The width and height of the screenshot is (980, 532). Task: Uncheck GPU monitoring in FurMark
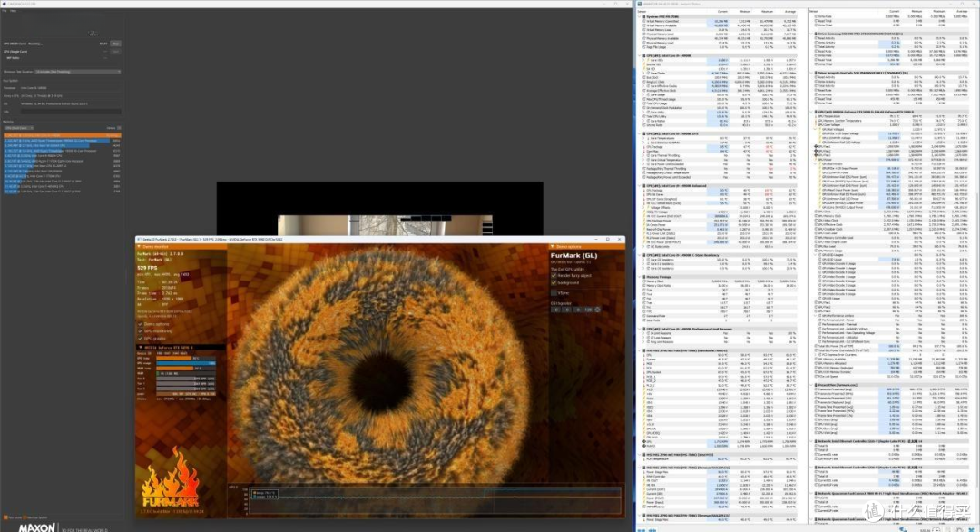140,330
